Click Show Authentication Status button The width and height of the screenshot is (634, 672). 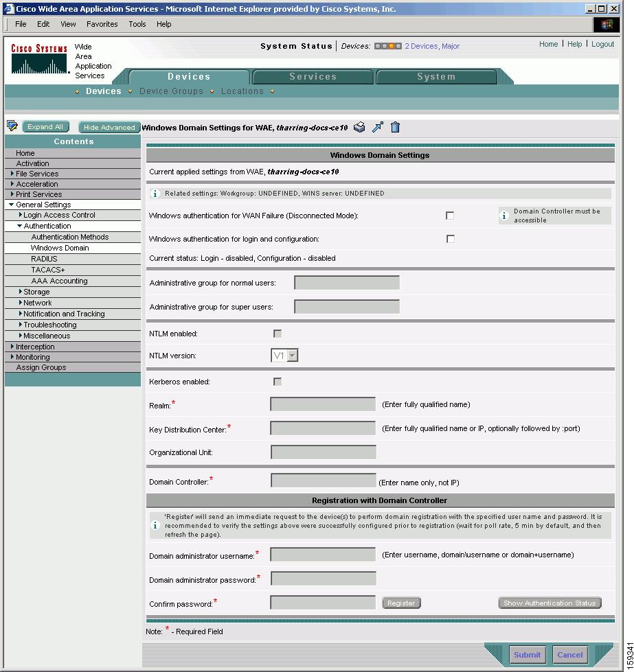point(550,603)
